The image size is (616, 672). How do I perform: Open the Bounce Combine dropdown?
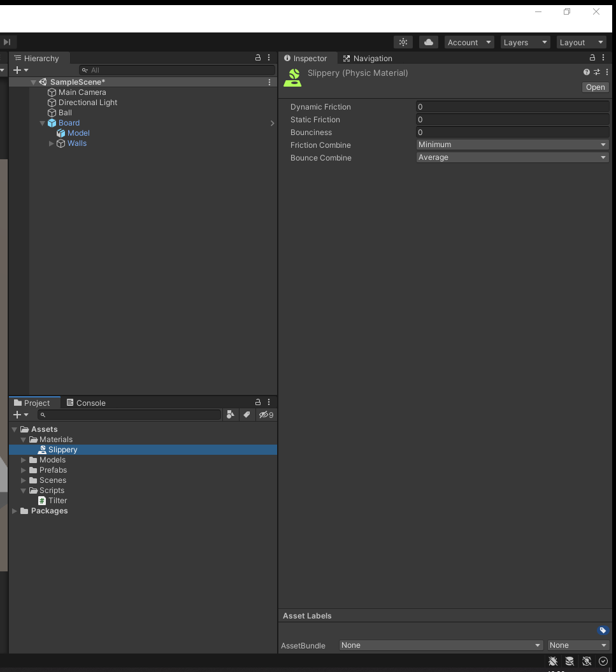[x=512, y=157]
